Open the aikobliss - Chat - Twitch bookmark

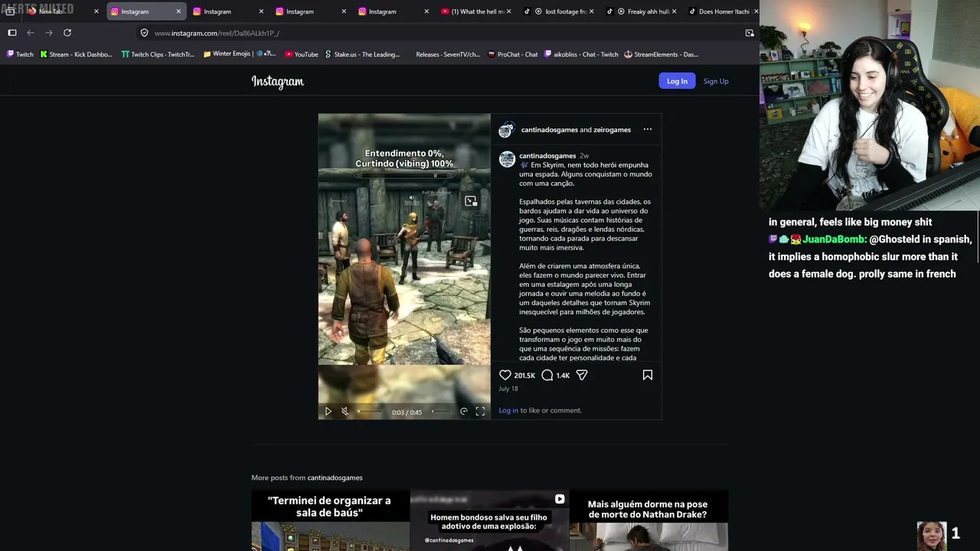click(581, 54)
